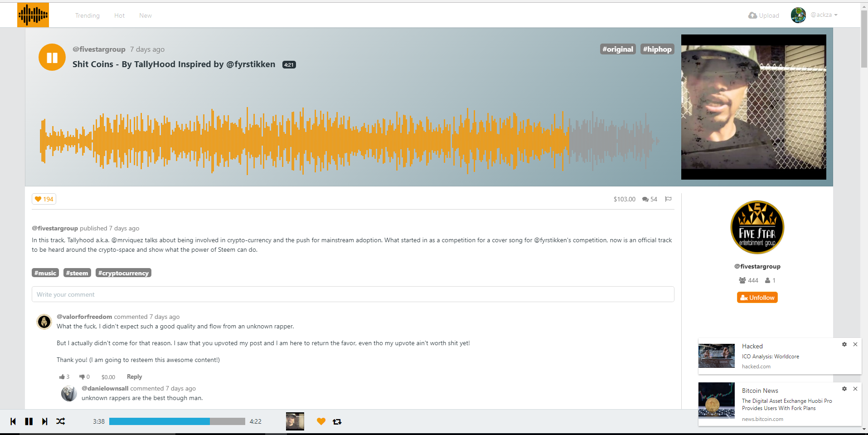Open Hacked notification settings gear

844,344
